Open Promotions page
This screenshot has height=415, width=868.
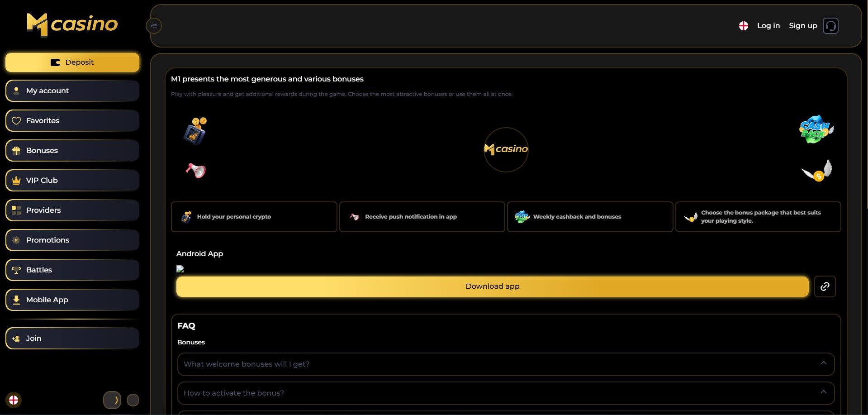tap(72, 240)
